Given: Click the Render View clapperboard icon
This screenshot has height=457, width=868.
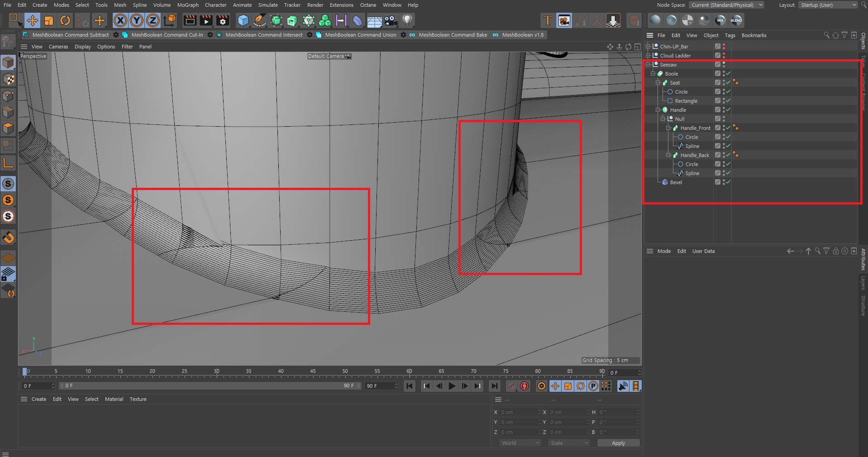Looking at the screenshot, I should pyautogui.click(x=190, y=20).
